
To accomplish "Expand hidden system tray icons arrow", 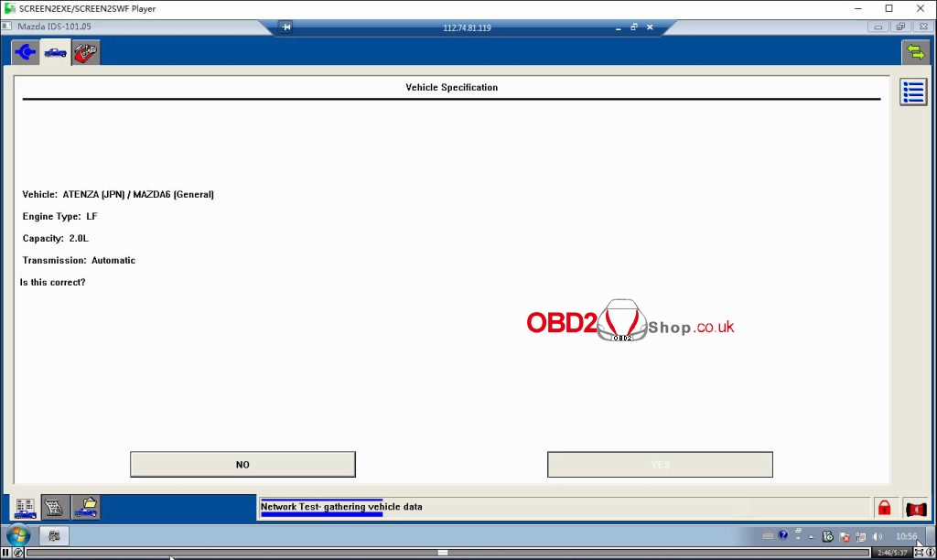I will [810, 536].
